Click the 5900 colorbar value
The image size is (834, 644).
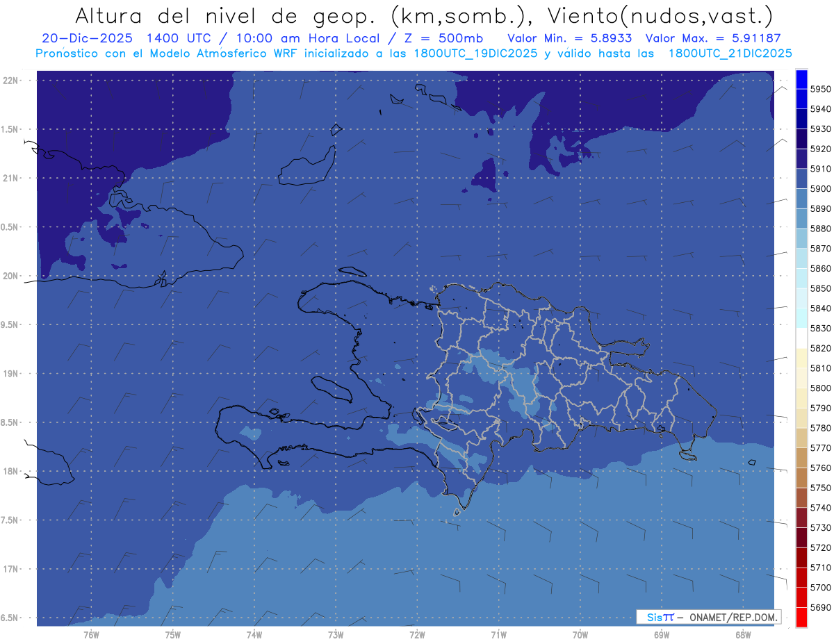pos(820,189)
